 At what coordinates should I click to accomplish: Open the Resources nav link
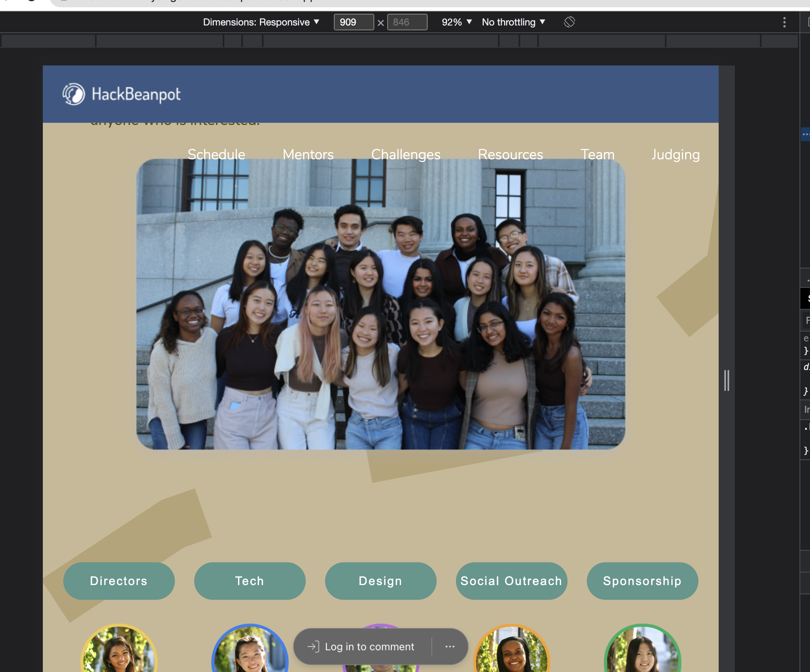[510, 154]
